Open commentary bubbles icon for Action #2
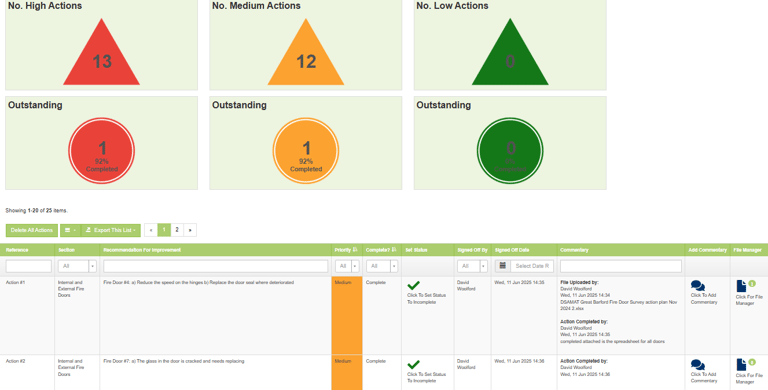 [x=697, y=365]
